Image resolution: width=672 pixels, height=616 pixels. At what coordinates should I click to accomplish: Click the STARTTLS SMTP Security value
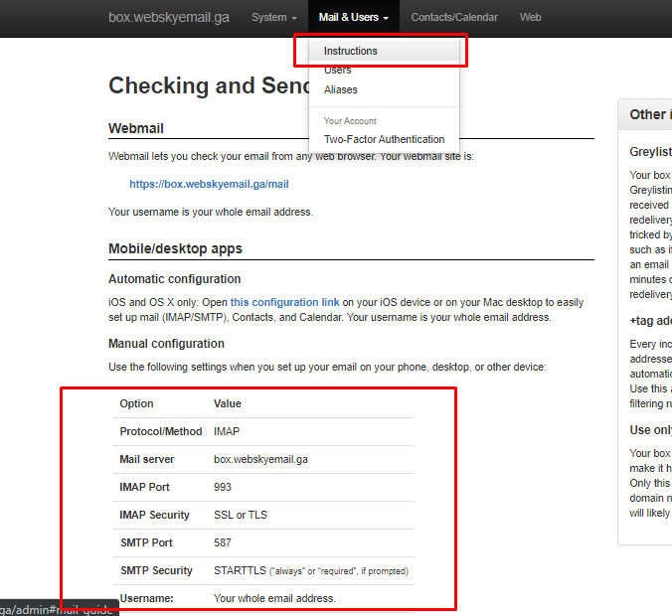coord(240,570)
